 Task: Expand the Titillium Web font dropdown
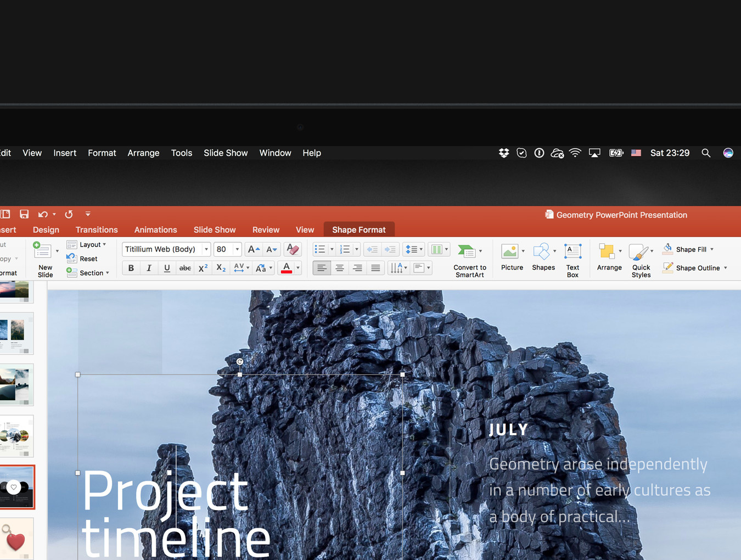click(206, 249)
